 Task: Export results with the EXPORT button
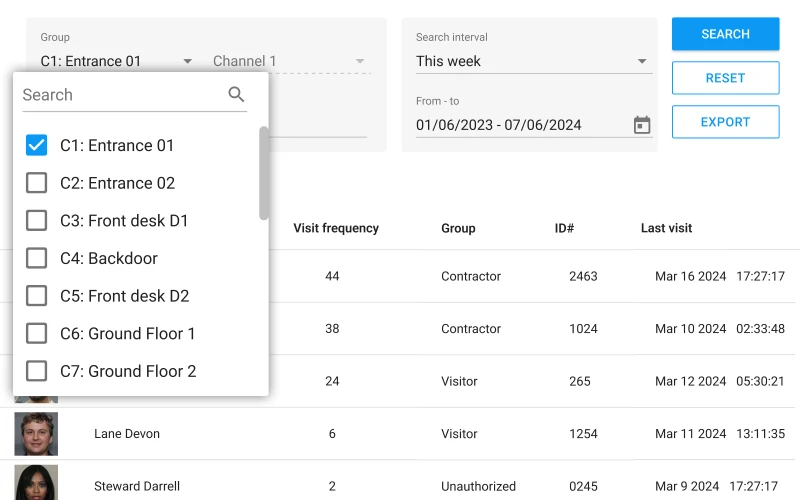click(x=725, y=122)
